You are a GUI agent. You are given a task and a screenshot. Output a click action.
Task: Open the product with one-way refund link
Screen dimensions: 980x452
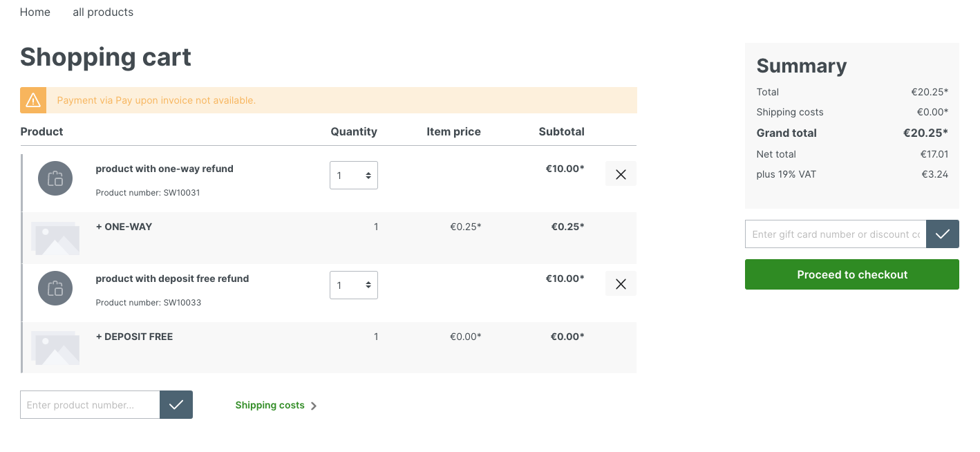point(164,169)
